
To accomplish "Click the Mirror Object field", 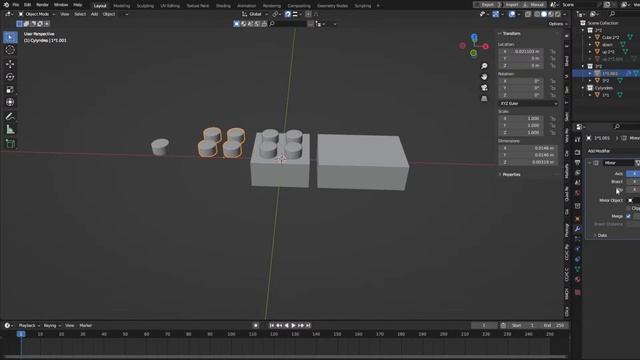I will 633,200.
